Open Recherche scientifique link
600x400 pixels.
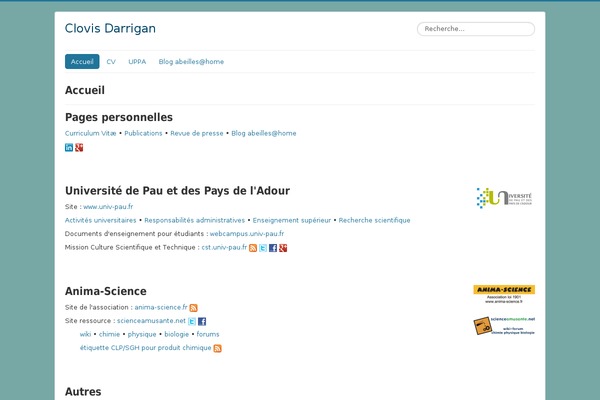pyautogui.click(x=374, y=220)
